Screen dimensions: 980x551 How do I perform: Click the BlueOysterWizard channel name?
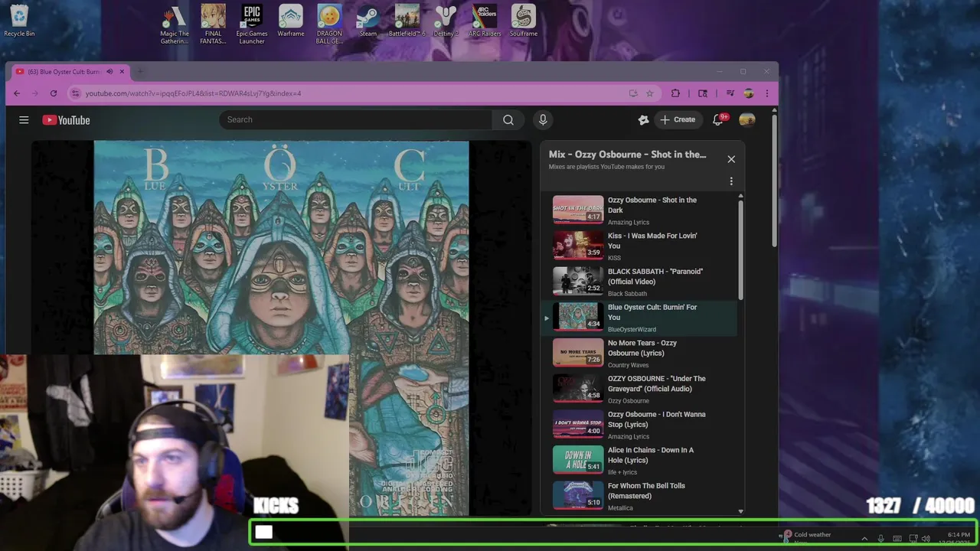(632, 329)
